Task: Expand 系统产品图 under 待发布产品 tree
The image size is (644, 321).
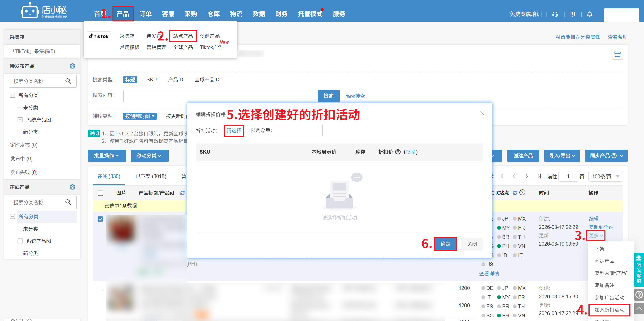Action: click(20, 120)
